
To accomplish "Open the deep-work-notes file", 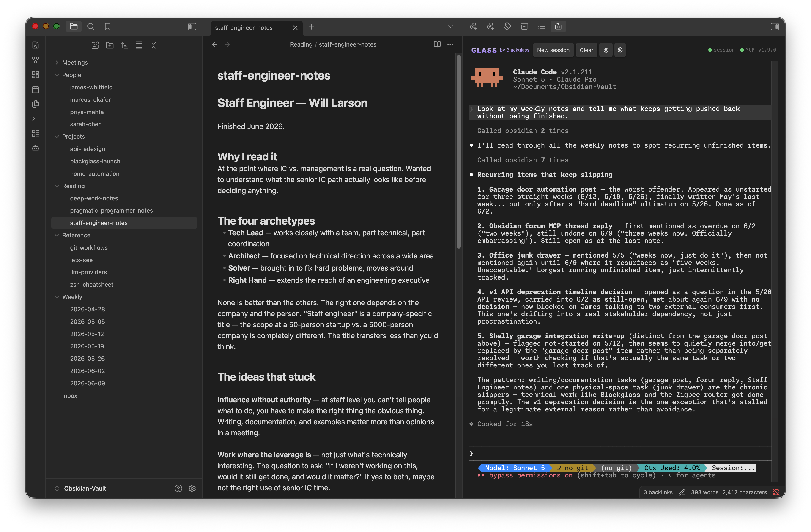I will click(94, 198).
